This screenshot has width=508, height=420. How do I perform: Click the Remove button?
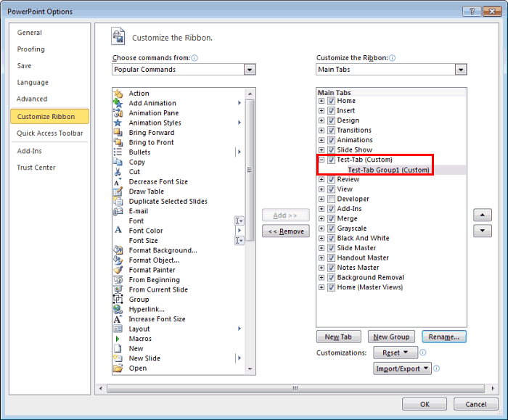(286, 231)
